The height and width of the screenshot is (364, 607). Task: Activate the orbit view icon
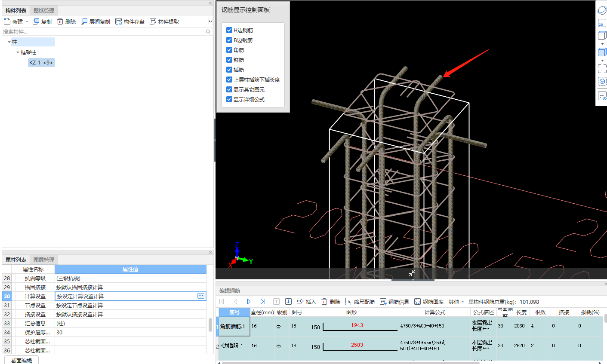pyautogui.click(x=602, y=11)
